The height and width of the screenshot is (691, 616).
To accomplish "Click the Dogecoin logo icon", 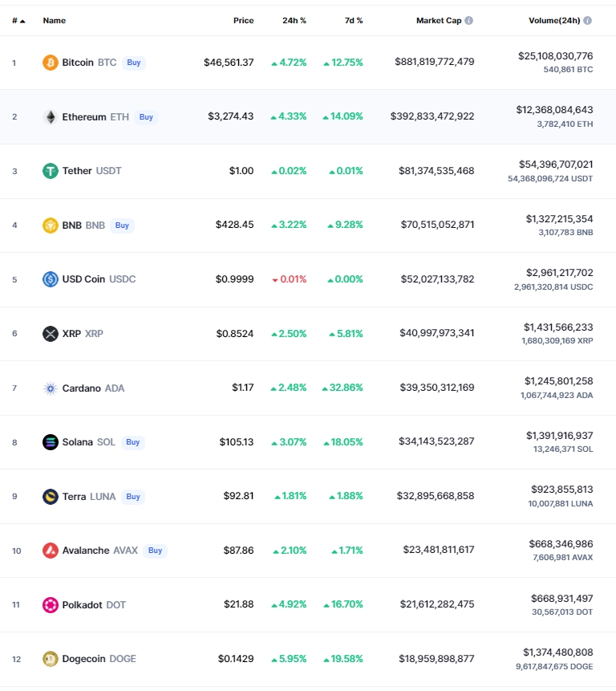I will coord(51,659).
